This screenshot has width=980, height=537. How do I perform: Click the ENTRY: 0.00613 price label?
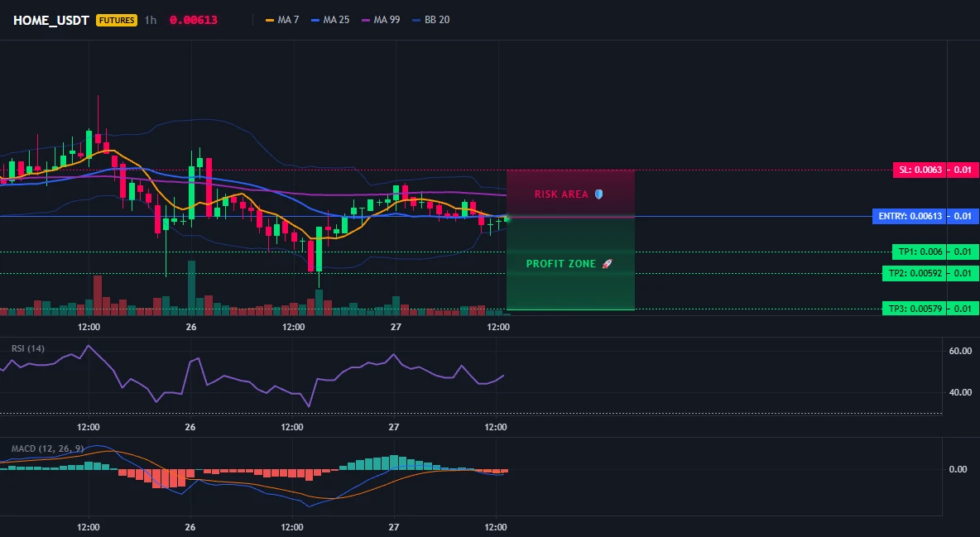910,216
